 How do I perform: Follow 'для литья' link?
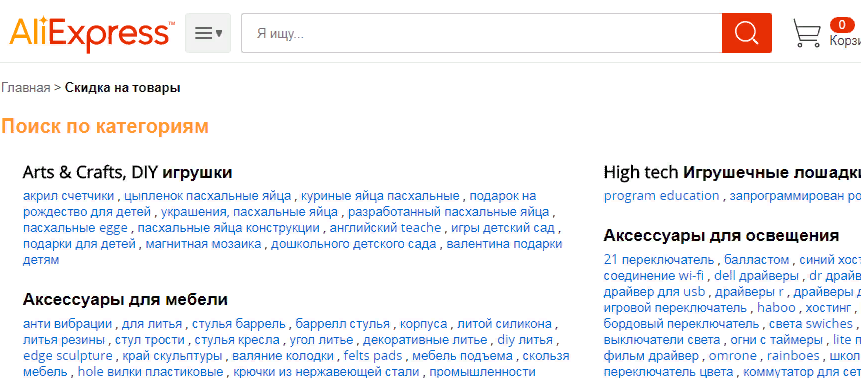pos(153,323)
